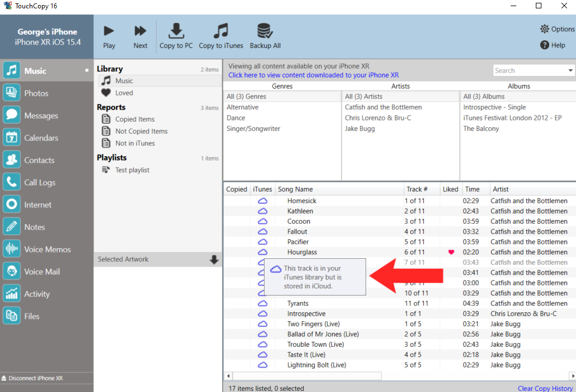Image resolution: width=576 pixels, height=392 pixels.
Task: Open the Internet section
Action: point(47,205)
